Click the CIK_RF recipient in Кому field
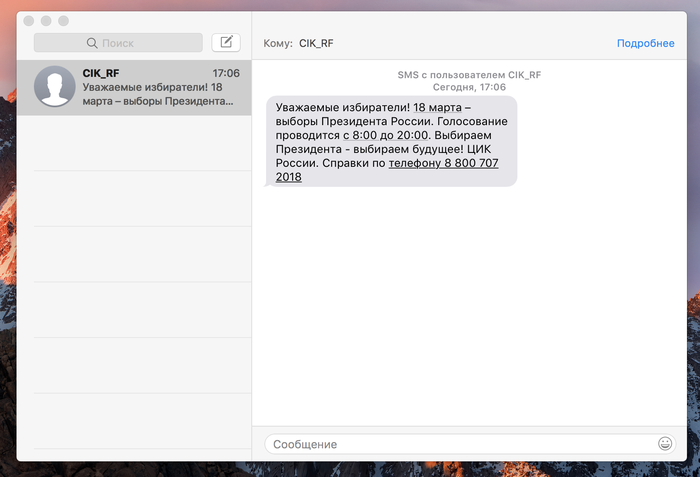 pyautogui.click(x=316, y=43)
